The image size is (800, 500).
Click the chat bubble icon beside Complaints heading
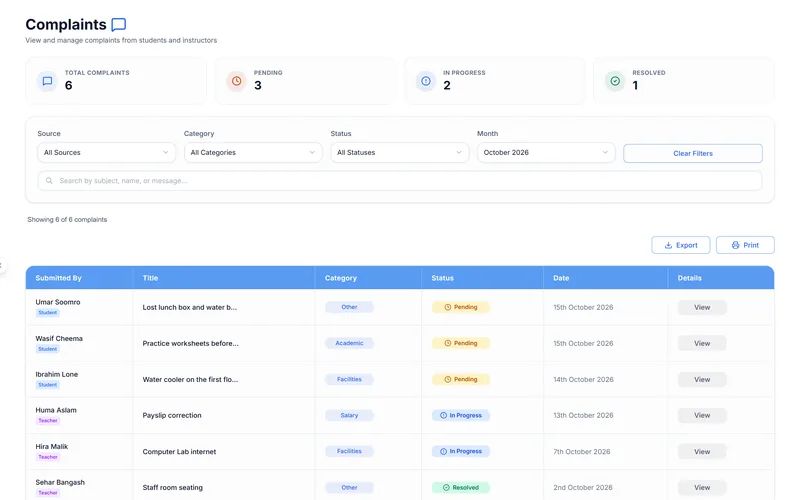[118, 24]
